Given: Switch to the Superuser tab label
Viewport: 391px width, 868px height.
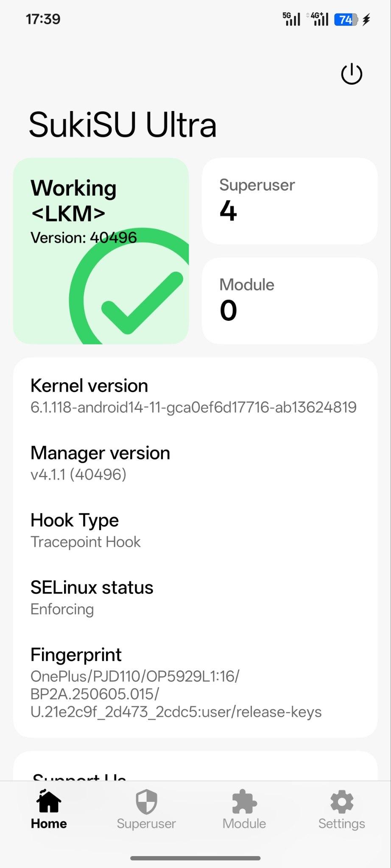Looking at the screenshot, I should point(146,823).
